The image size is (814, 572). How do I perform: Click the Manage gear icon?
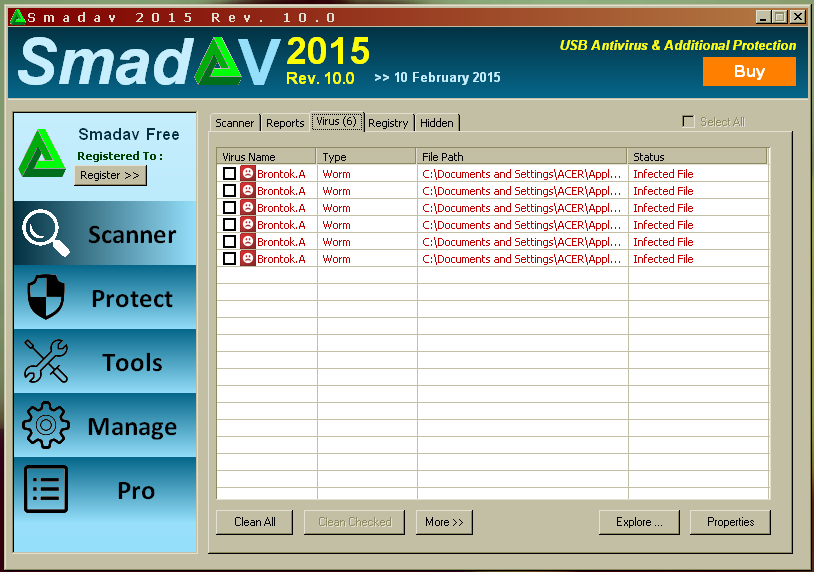coord(46,425)
